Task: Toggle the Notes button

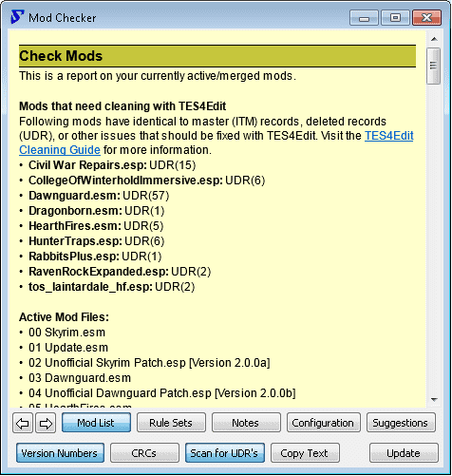Action: 246,423
